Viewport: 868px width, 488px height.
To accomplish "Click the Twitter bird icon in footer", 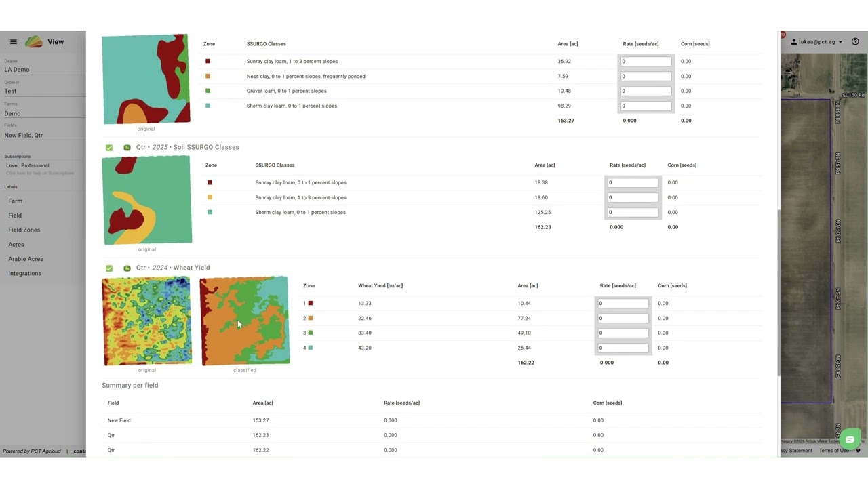I will click(x=858, y=451).
